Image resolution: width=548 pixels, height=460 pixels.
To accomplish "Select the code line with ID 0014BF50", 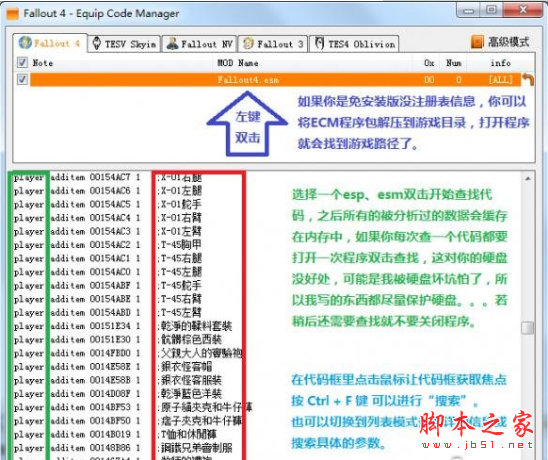I will pos(128,421).
